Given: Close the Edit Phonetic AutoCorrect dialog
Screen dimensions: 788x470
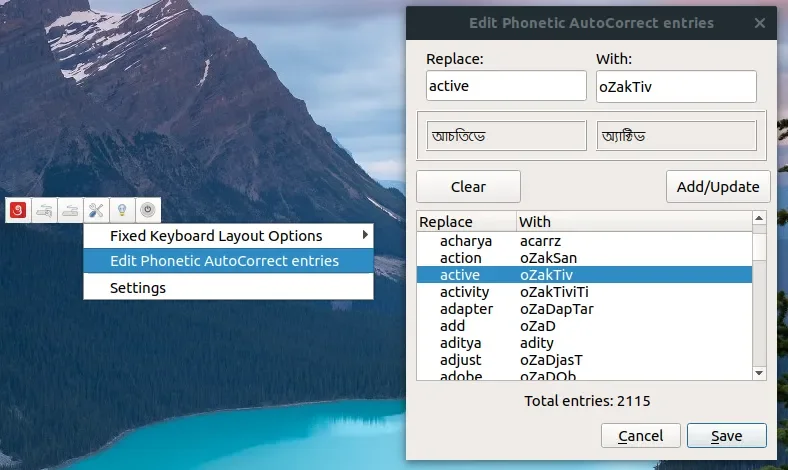Looking at the screenshot, I should click(x=759, y=23).
